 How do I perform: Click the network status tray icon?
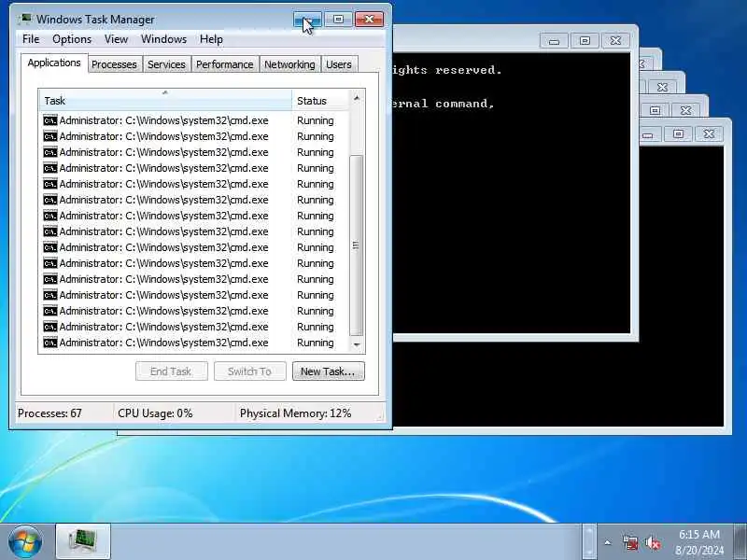[629, 542]
